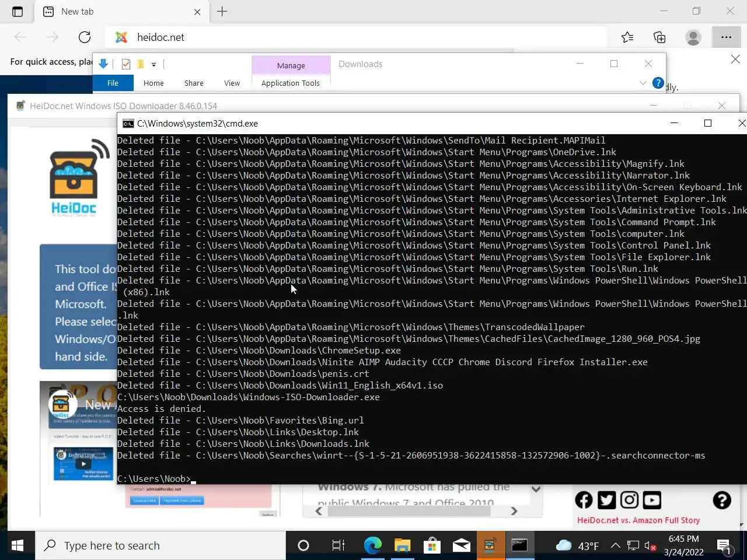747x560 pixels.
Task: Click the HeiDoc ISO Downloader title icon
Action: [x=20, y=106]
